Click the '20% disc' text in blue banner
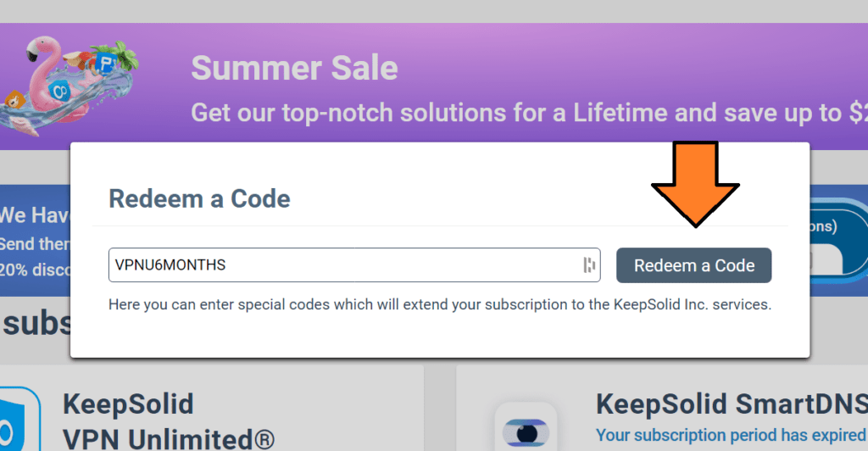868x451 pixels. (x=35, y=270)
